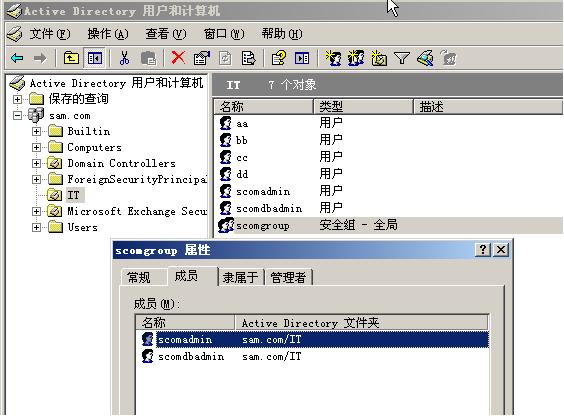Click the red X Delete icon
The image size is (564, 416).
178,57
